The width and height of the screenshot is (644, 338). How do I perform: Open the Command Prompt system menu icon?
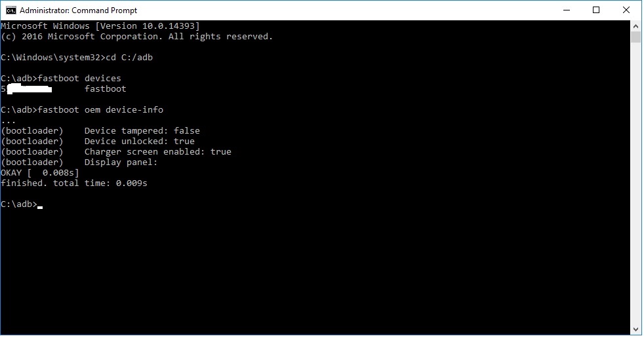[11, 10]
